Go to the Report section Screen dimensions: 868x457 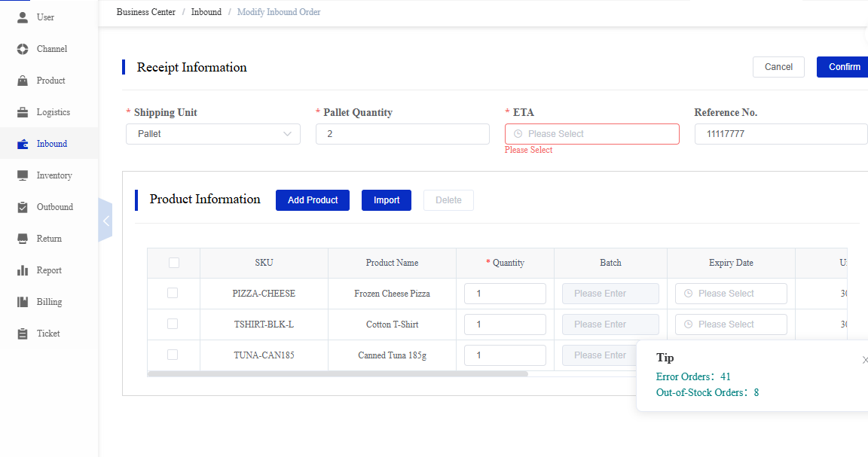[x=49, y=270]
